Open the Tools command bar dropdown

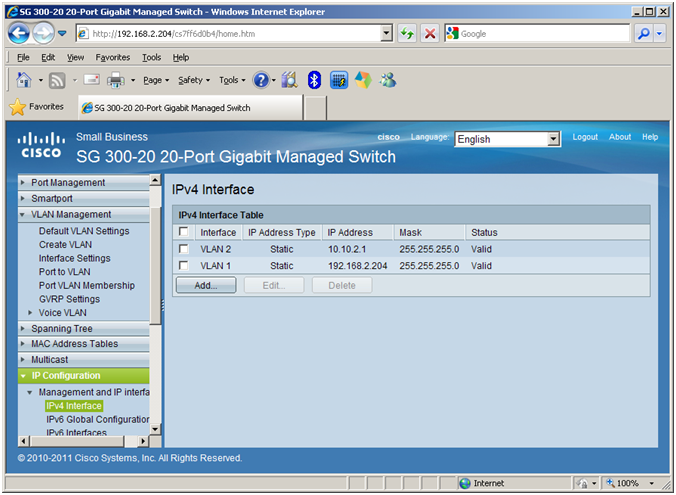(232, 80)
